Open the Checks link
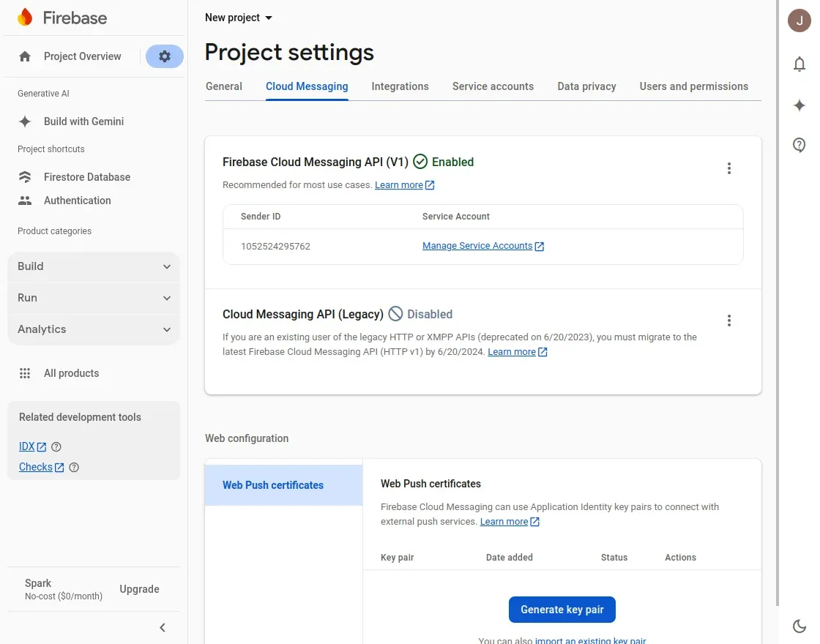This screenshot has width=820, height=644. coord(36,468)
